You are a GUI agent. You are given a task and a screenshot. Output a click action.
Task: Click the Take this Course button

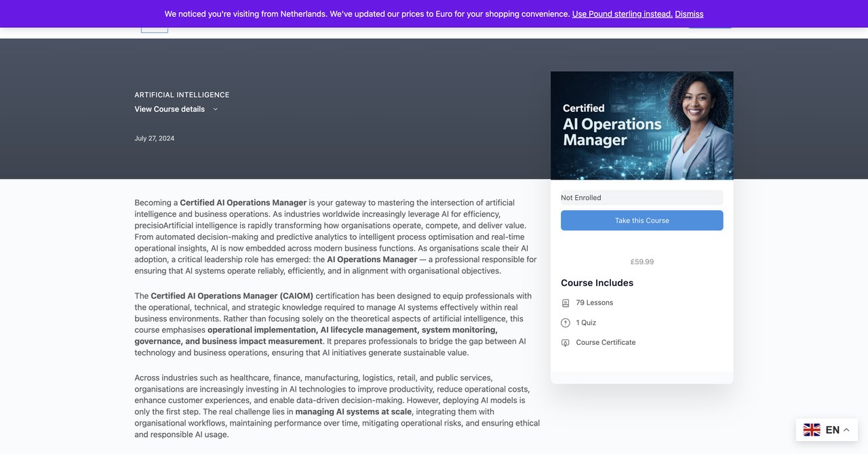pos(642,220)
